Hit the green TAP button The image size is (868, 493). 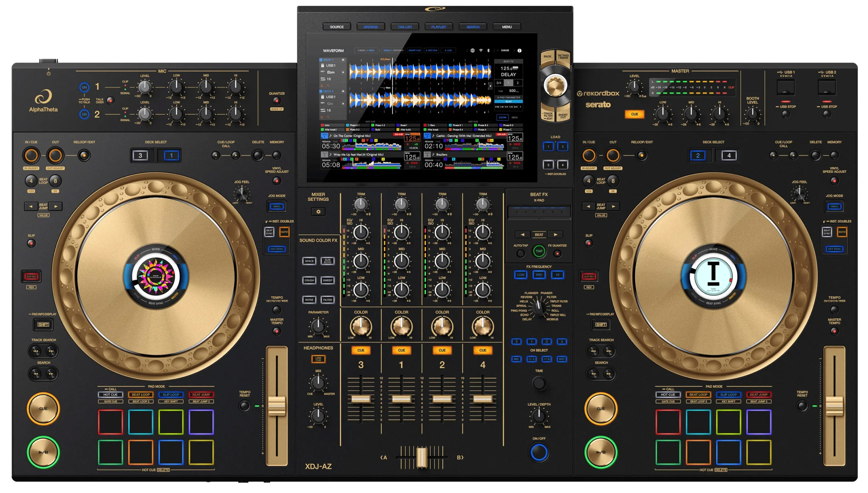[539, 251]
